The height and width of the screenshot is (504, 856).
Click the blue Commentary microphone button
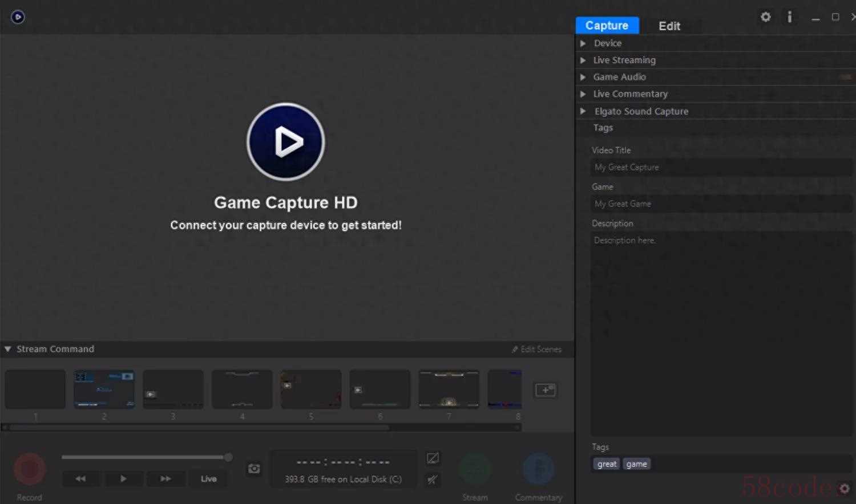[x=538, y=469]
